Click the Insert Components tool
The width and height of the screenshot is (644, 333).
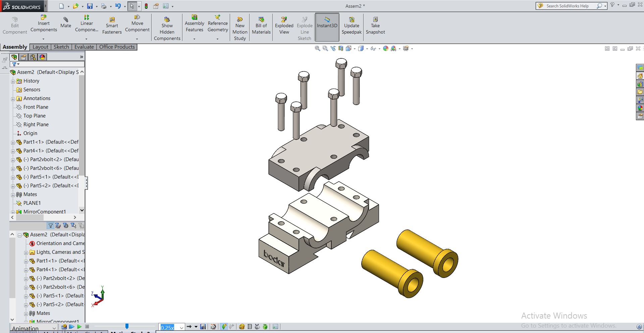click(44, 23)
